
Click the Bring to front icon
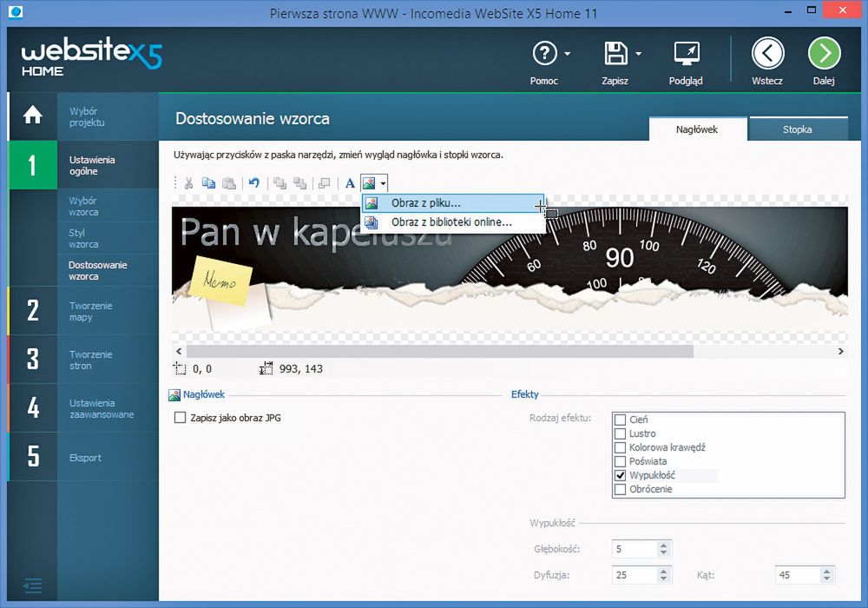[x=280, y=183]
